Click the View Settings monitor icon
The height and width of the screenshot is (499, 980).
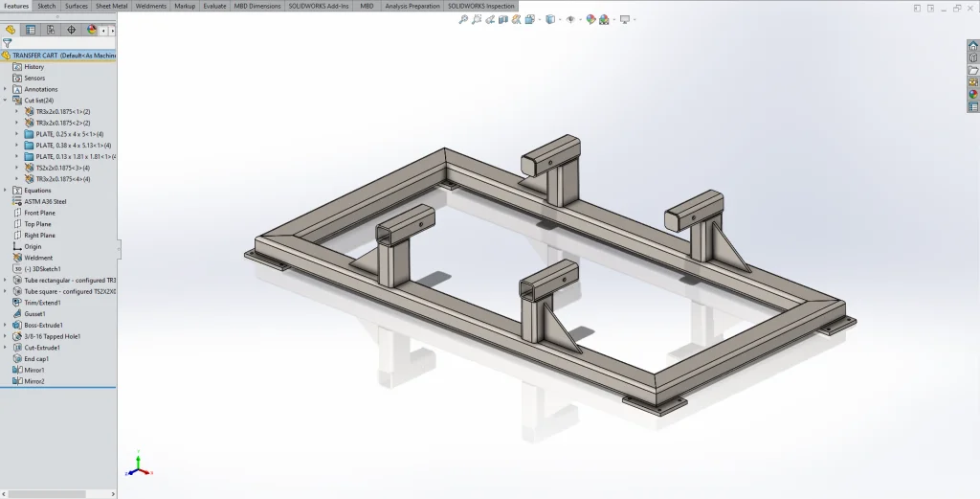click(x=624, y=19)
